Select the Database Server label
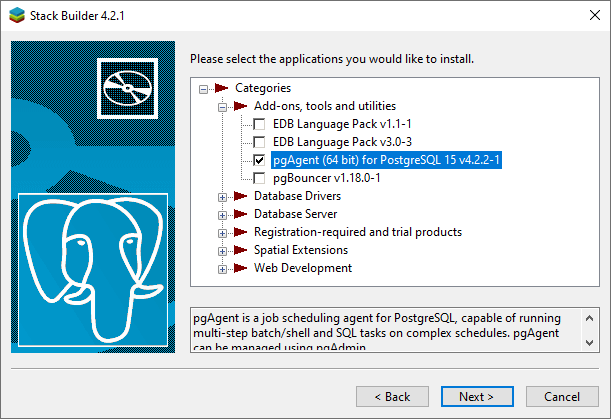Screen dimensions: 611x419 tap(295, 214)
